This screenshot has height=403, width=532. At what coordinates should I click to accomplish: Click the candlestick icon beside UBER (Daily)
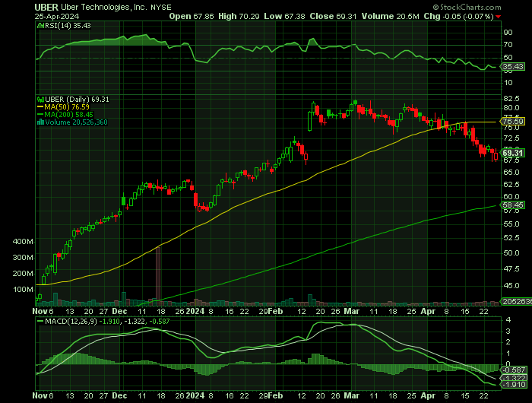coord(40,100)
